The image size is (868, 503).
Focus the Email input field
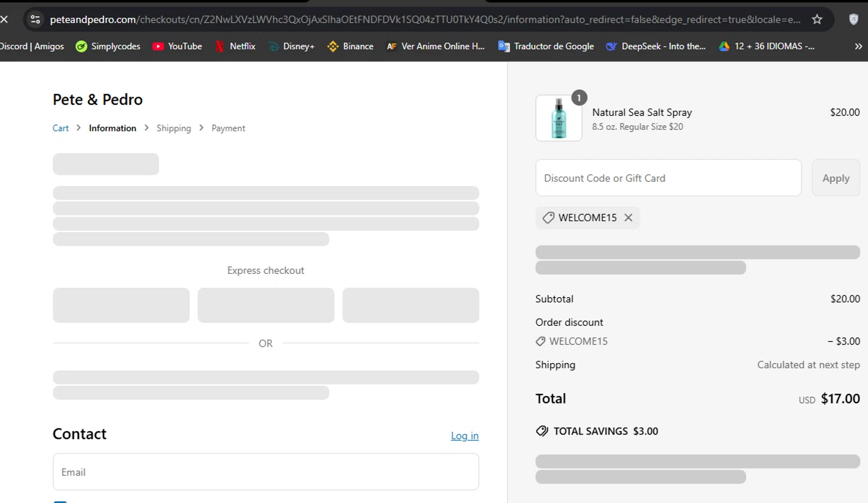click(x=266, y=472)
